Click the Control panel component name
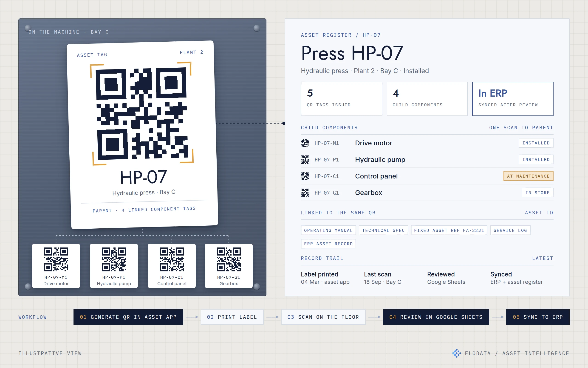 [376, 176]
